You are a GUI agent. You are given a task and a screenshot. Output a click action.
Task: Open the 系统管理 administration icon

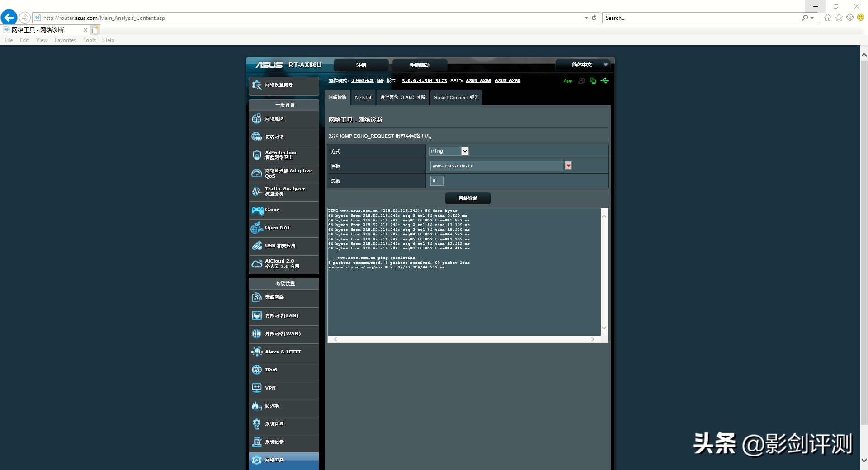click(257, 424)
